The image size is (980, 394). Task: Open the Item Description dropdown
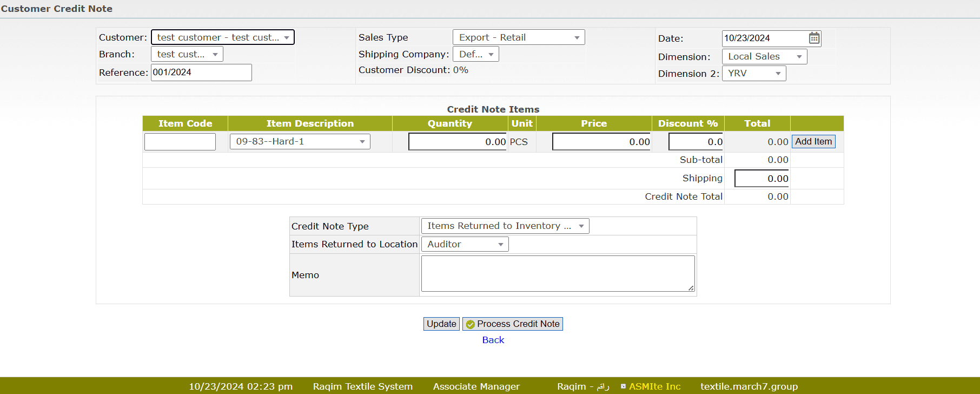pos(300,141)
